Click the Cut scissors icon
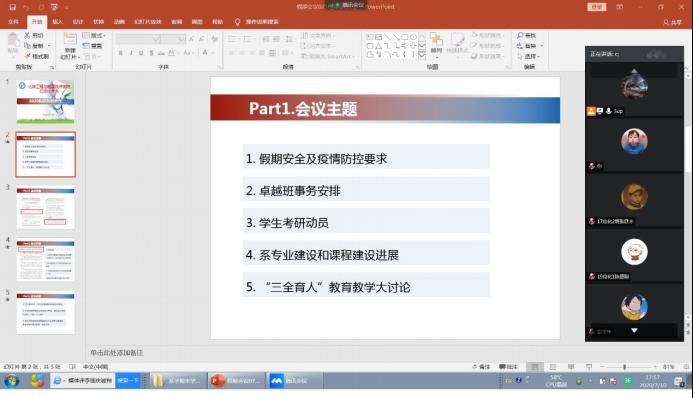 [27, 35]
